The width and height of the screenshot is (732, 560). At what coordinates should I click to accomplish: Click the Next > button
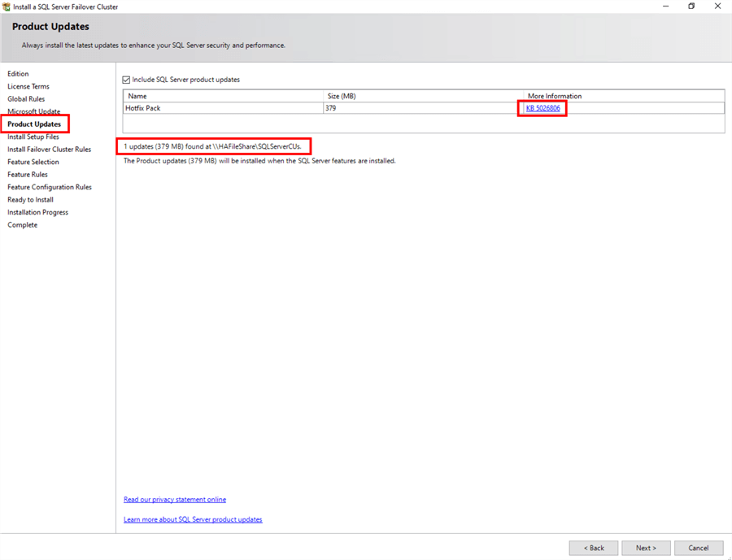(x=646, y=548)
